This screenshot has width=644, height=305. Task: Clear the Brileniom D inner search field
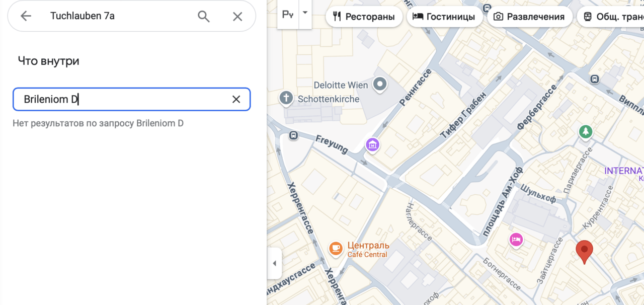point(236,99)
